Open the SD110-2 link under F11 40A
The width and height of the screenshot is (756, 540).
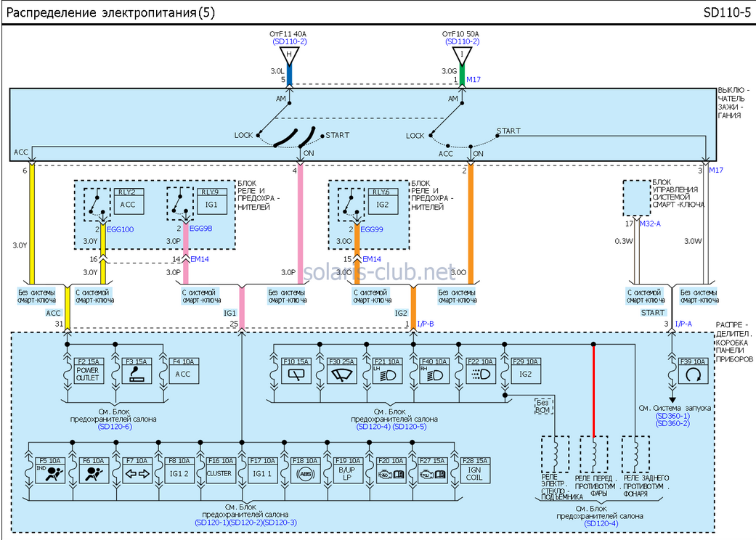289,41
